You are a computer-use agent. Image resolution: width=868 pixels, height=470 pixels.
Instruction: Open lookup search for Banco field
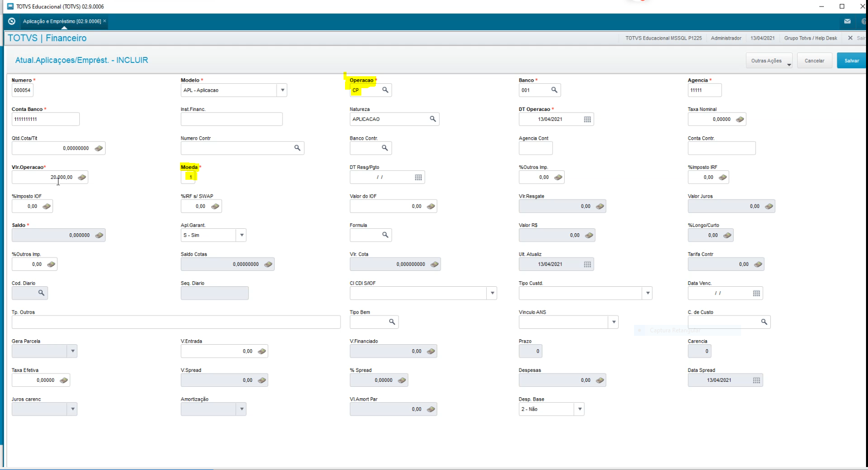pos(554,90)
